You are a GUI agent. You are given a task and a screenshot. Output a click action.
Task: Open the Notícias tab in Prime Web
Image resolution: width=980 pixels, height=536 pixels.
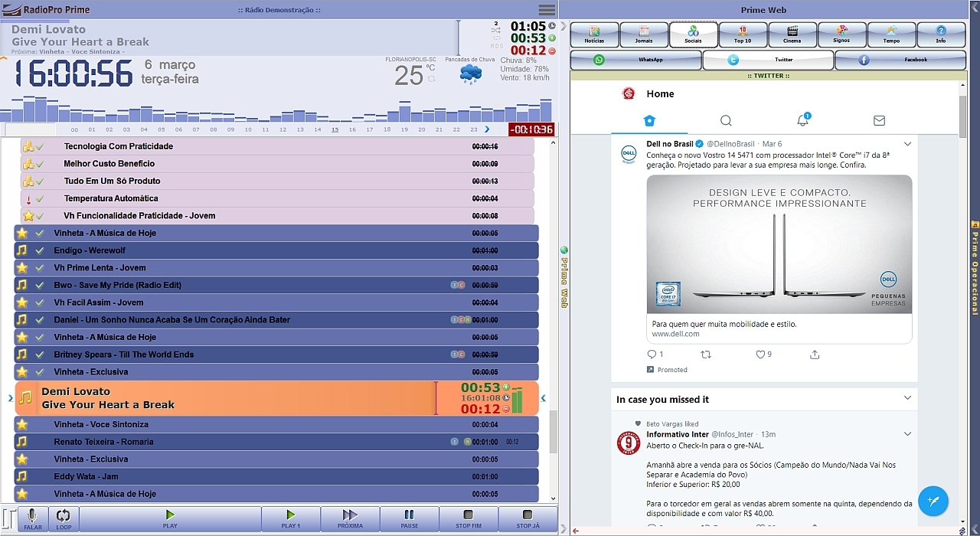[x=595, y=34]
